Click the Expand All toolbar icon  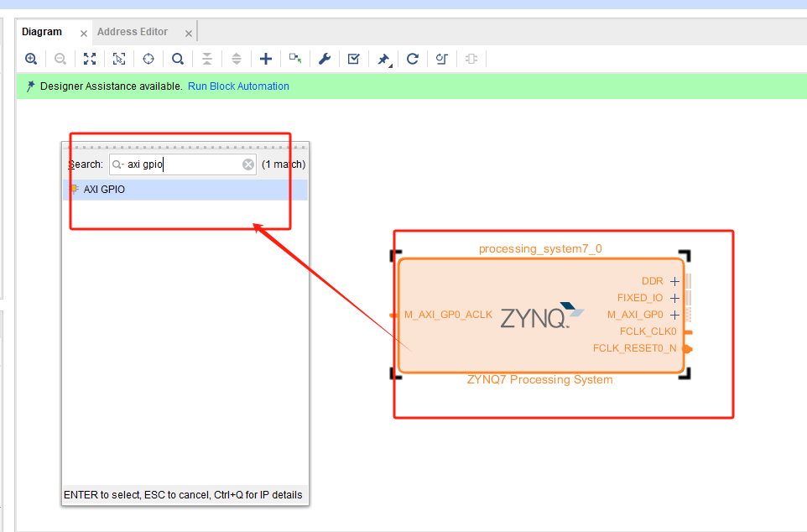coord(237,59)
